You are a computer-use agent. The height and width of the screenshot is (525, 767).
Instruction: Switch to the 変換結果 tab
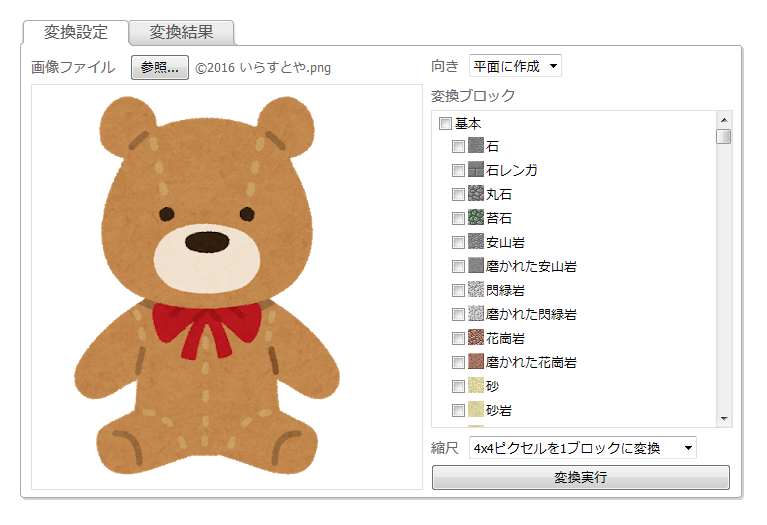click(181, 32)
